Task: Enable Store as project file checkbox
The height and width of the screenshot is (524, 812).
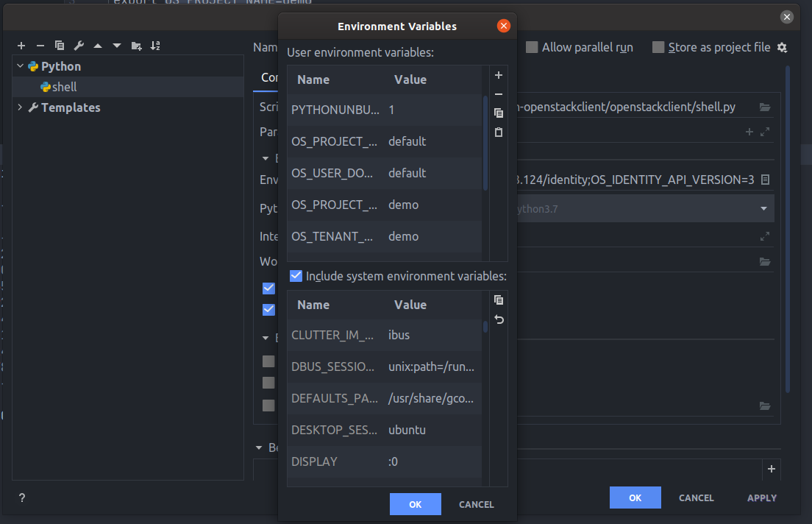Action: tap(658, 47)
